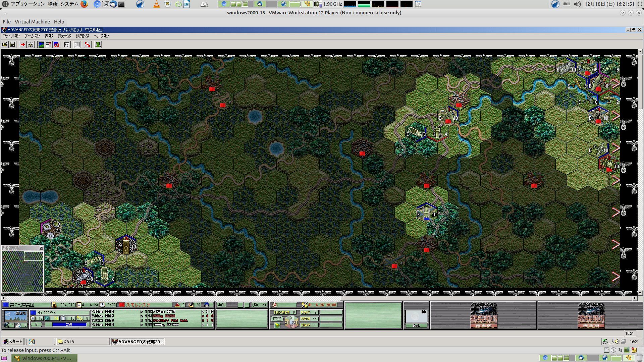Open the 設定(S) menu
Image resolution: width=644 pixels, height=362 pixels.
[x=82, y=36]
